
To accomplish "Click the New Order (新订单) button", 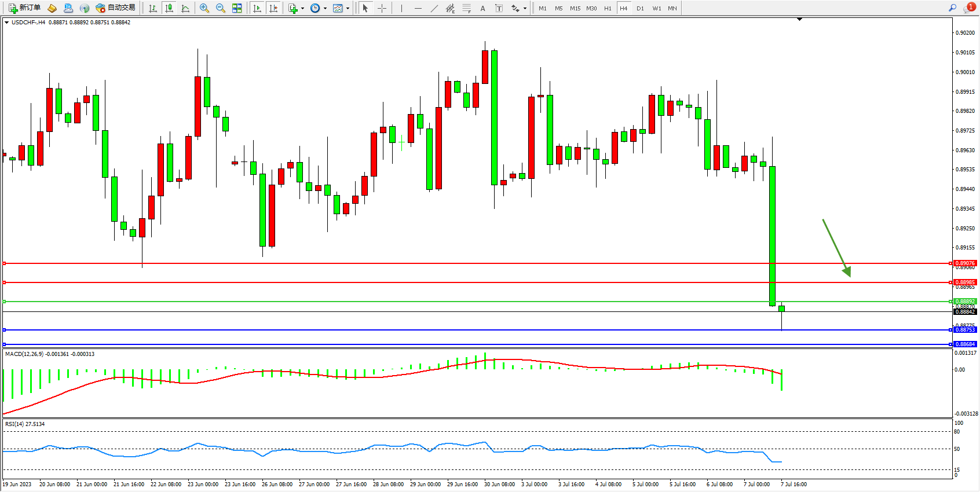I will pyautogui.click(x=25, y=8).
